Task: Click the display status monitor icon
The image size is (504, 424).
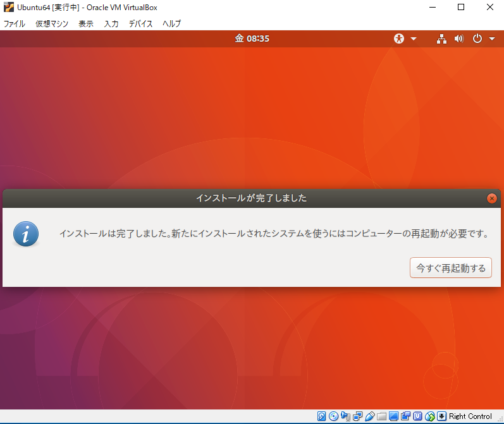Action: point(393,416)
